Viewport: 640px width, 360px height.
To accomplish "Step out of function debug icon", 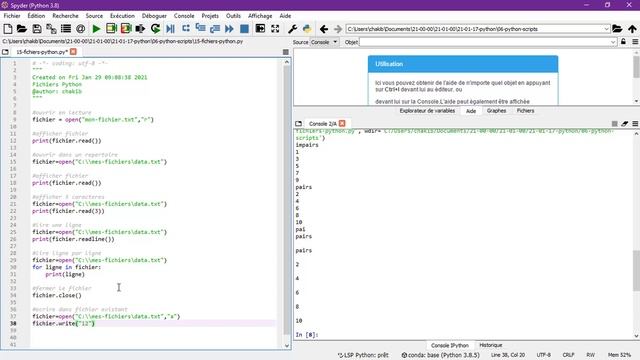I will 215,29.
